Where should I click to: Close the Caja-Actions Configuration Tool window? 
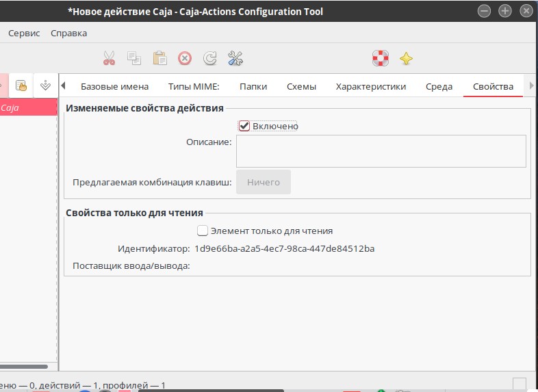pos(526,12)
